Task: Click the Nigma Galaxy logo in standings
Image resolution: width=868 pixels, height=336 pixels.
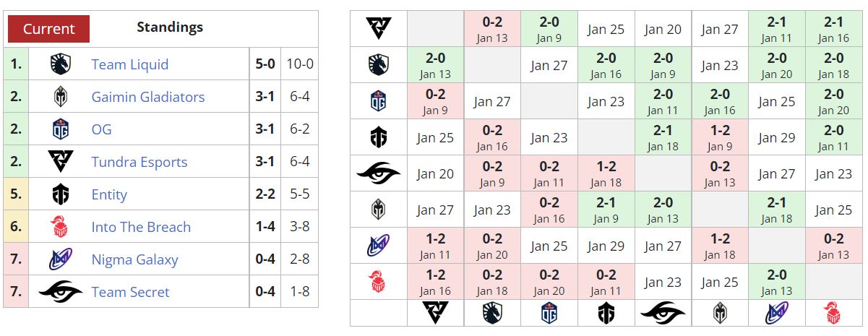Action: pyautogui.click(x=61, y=259)
